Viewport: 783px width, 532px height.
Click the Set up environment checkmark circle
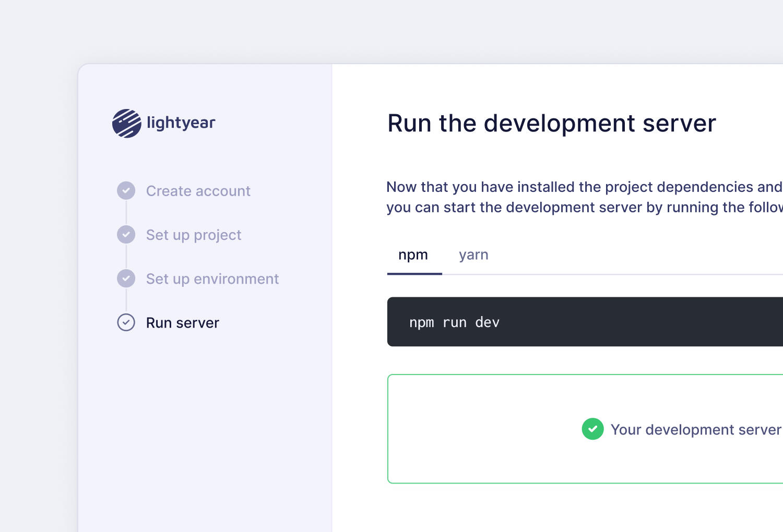point(126,279)
